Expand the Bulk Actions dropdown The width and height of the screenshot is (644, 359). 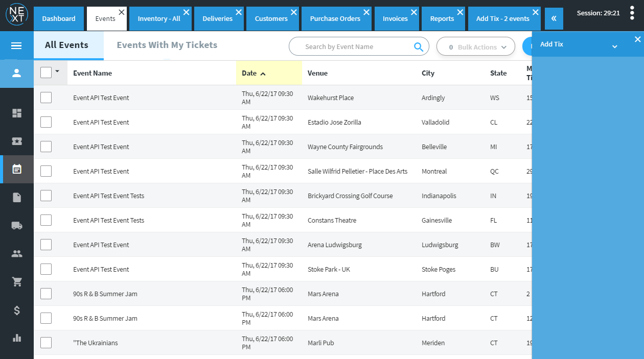[x=476, y=47]
